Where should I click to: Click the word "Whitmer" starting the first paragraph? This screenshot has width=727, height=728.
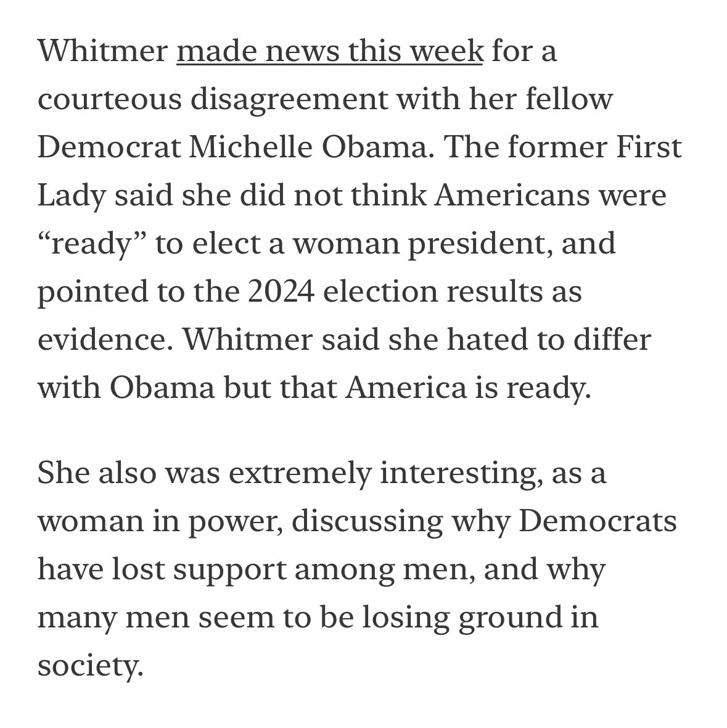click(x=102, y=51)
